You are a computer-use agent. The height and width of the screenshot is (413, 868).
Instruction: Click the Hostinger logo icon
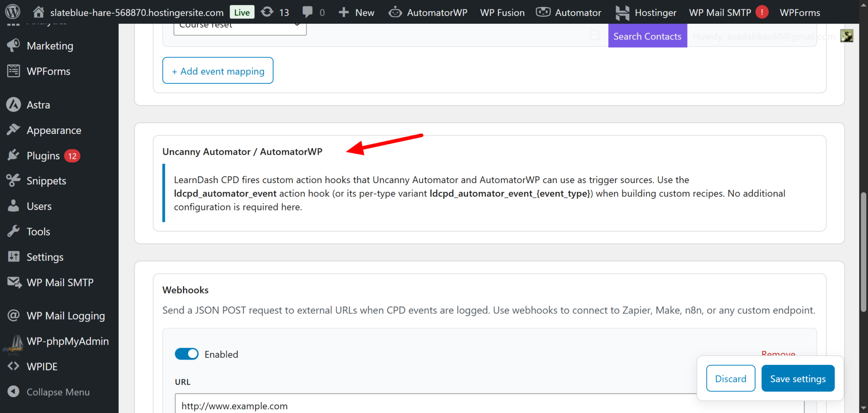(622, 13)
